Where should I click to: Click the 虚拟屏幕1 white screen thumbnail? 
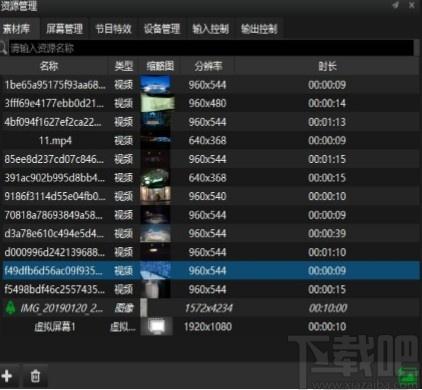156,326
